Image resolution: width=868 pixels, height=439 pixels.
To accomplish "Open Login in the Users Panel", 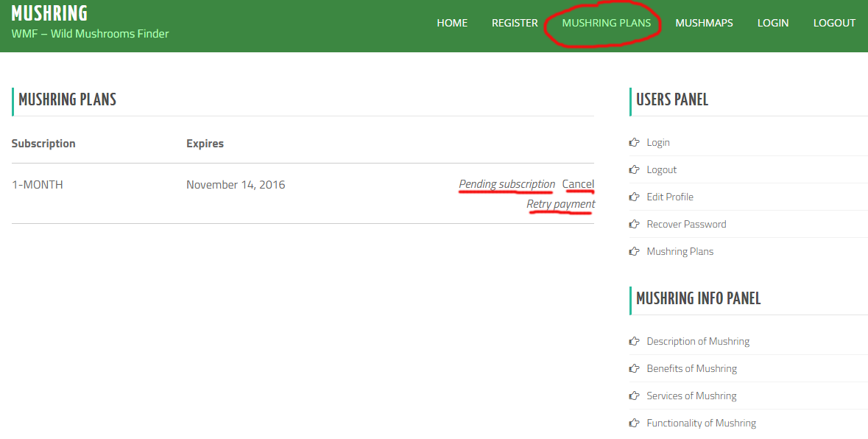I will point(657,142).
